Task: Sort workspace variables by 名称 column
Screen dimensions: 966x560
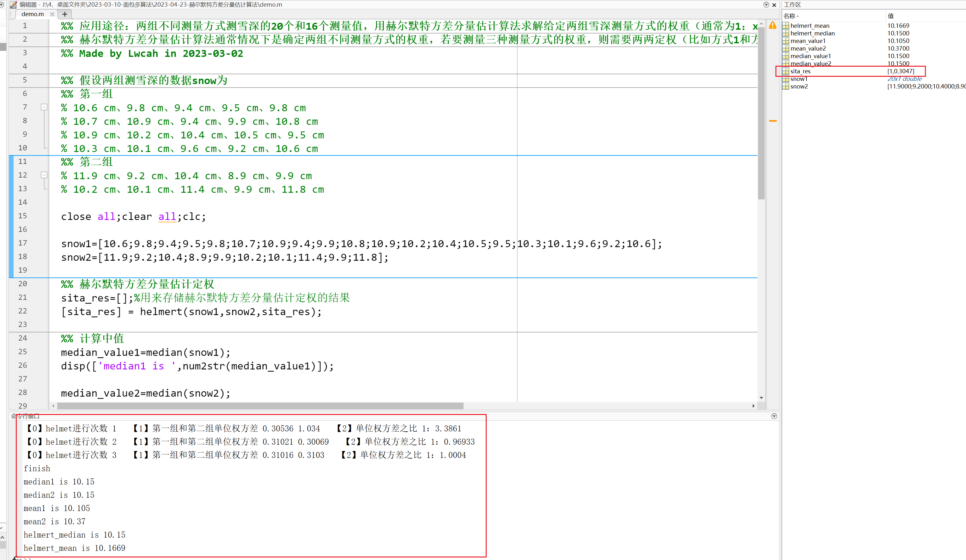Action: pos(790,16)
